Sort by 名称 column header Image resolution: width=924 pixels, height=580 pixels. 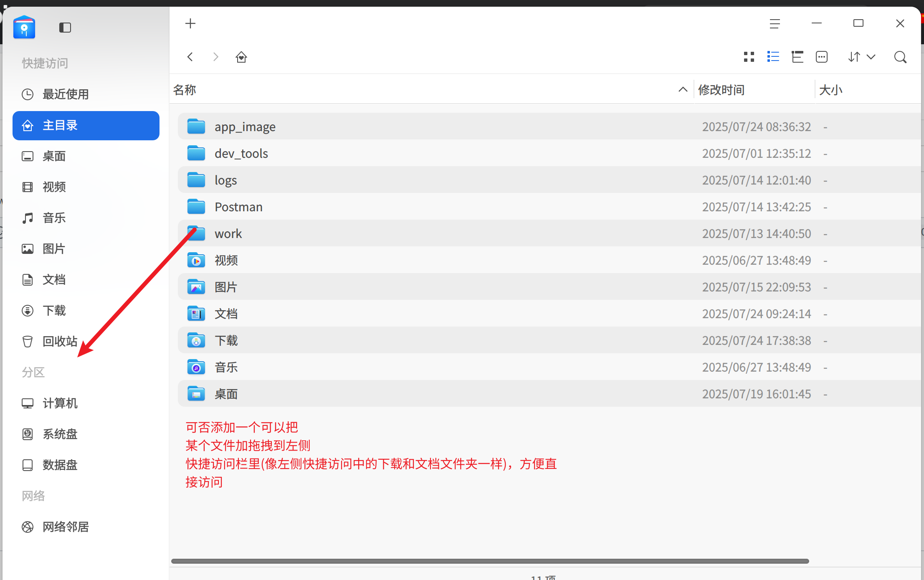[x=432, y=90]
